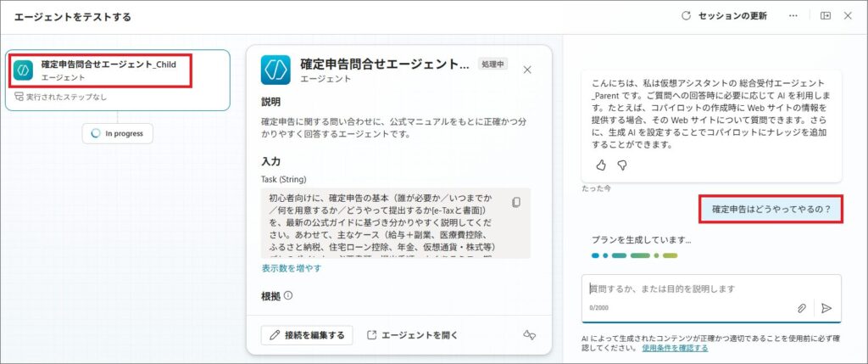Click セッションの更新 to refresh the session
Image resolution: width=868 pixels, height=364 pixels.
pyautogui.click(x=724, y=16)
